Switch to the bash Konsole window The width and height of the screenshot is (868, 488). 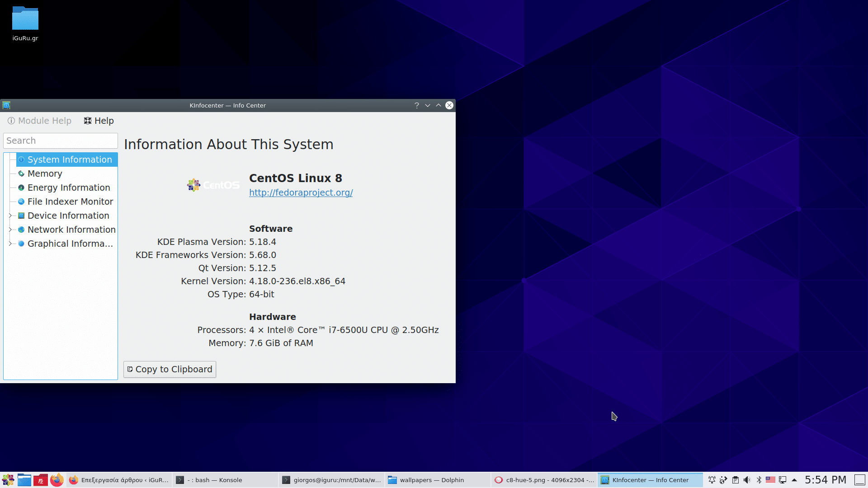pyautogui.click(x=225, y=480)
